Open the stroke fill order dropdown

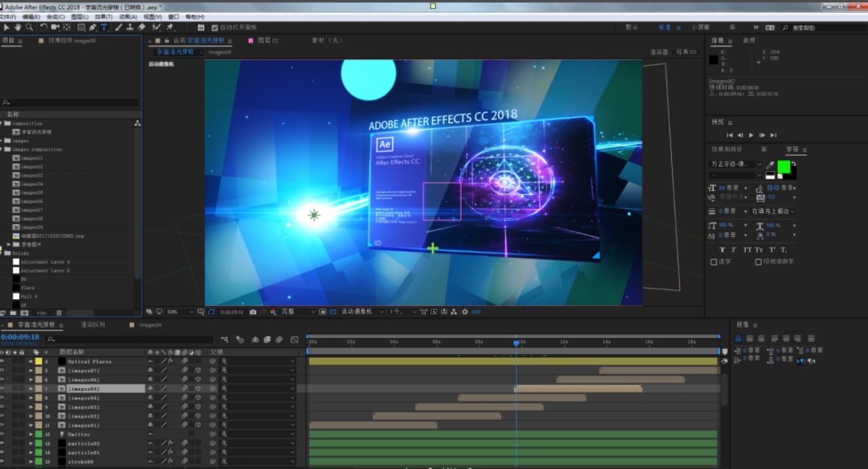coord(773,211)
